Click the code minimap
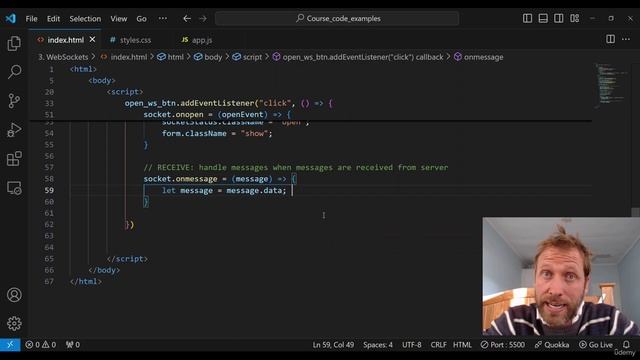640x360 pixels. tap(611, 85)
